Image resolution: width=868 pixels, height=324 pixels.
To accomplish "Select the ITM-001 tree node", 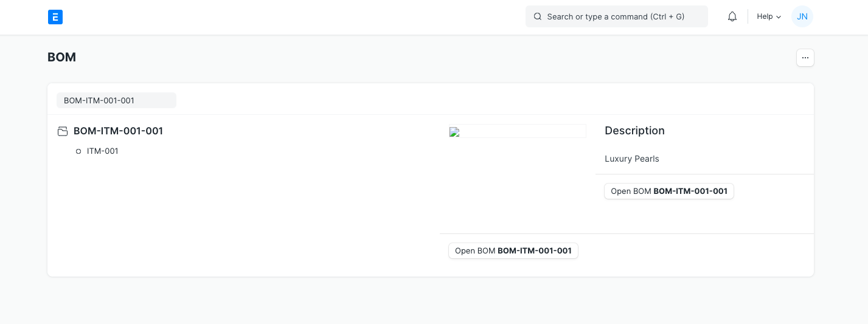I will click(103, 151).
